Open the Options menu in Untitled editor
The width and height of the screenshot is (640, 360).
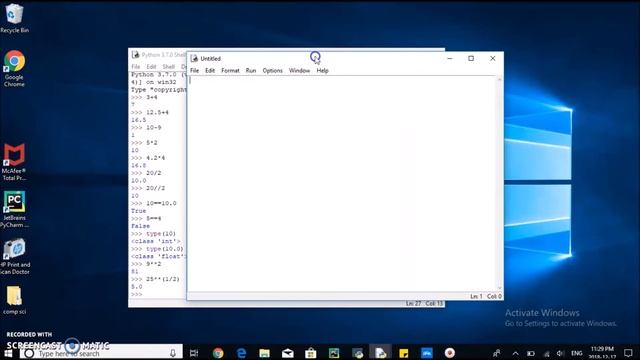tap(272, 71)
